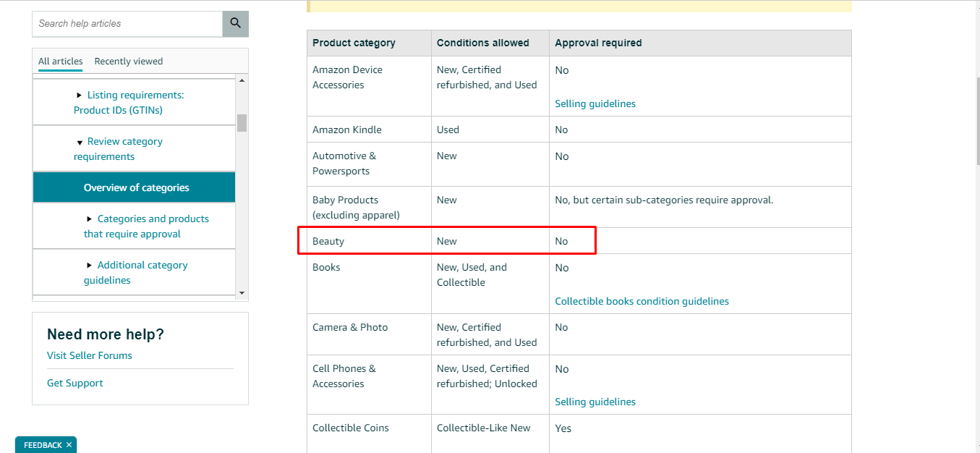Click Baby Products (excluding apparel) cell
This screenshot has width=980, height=453.
tap(369, 207)
